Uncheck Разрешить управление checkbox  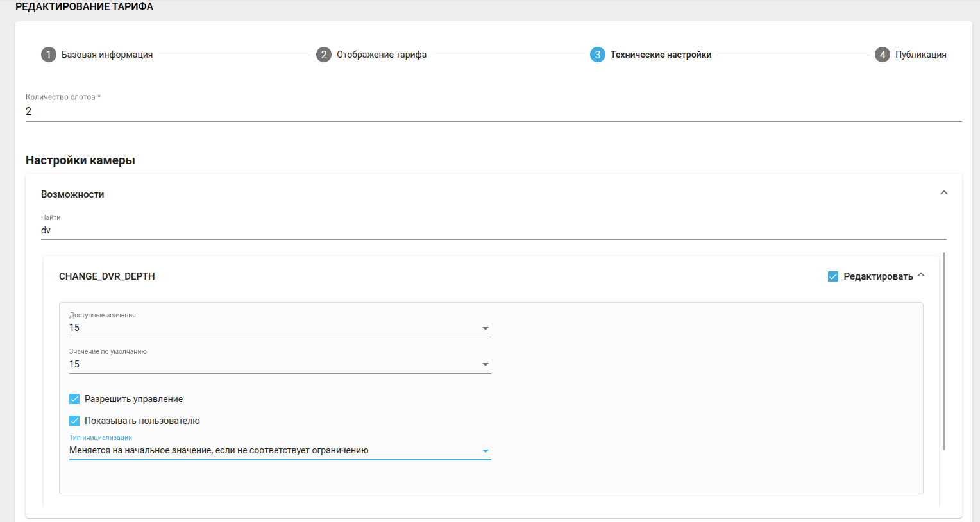(x=74, y=399)
